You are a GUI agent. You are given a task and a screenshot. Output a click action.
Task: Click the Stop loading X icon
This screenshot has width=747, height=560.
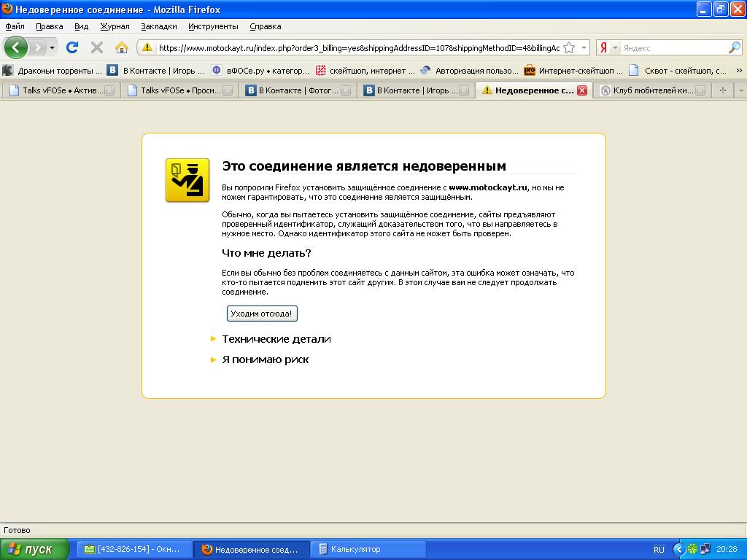click(97, 47)
